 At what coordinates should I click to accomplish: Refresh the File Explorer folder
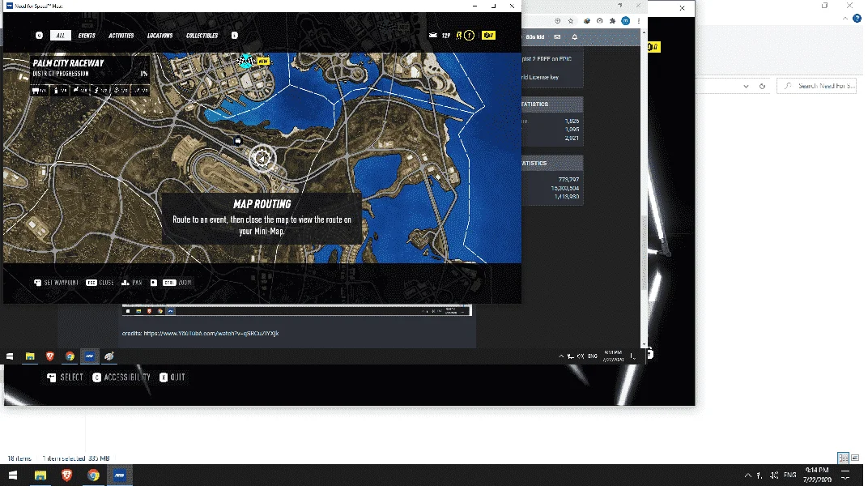[x=762, y=87]
